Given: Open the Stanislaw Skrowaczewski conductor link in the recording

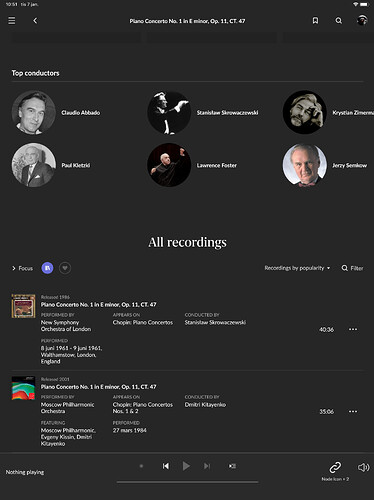Looking at the screenshot, I should (215, 322).
